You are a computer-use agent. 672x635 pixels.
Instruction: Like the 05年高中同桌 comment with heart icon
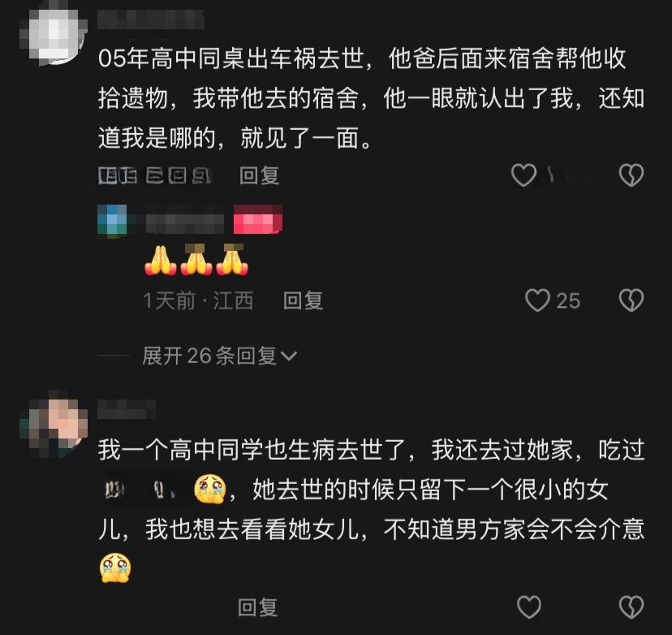[x=523, y=175]
